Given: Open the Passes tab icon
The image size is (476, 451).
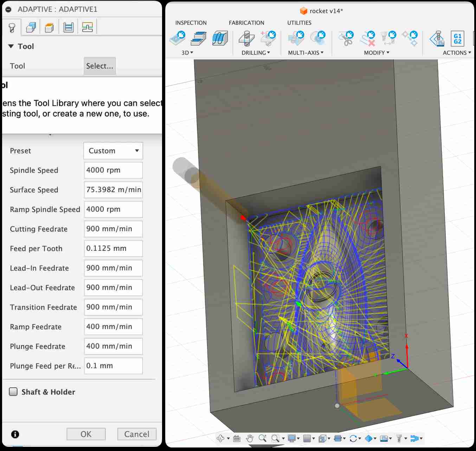Looking at the screenshot, I should (x=69, y=27).
